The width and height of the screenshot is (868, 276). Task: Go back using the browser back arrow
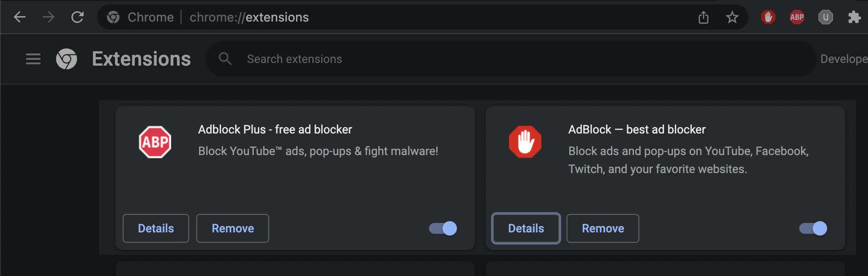pyautogui.click(x=20, y=17)
